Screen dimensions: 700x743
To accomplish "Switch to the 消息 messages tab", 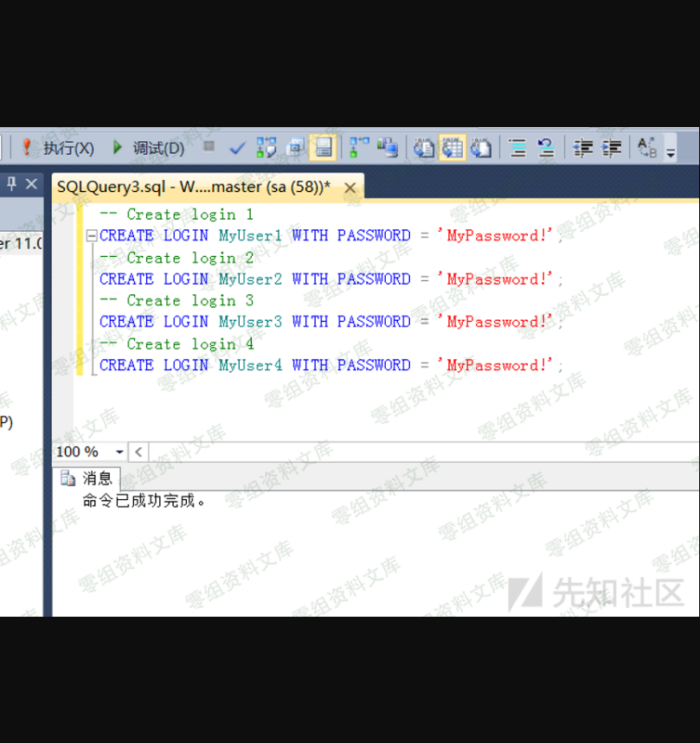I will coord(87,478).
